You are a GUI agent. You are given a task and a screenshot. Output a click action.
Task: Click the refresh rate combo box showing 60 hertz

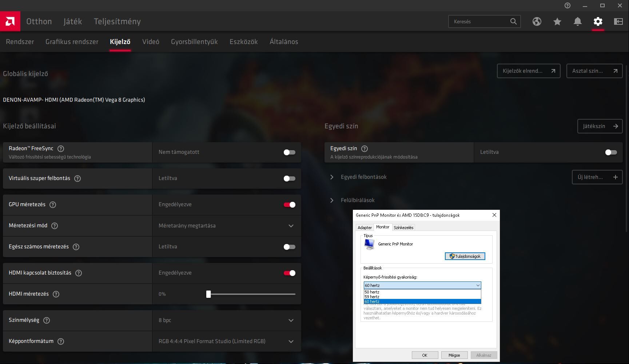[x=422, y=285]
